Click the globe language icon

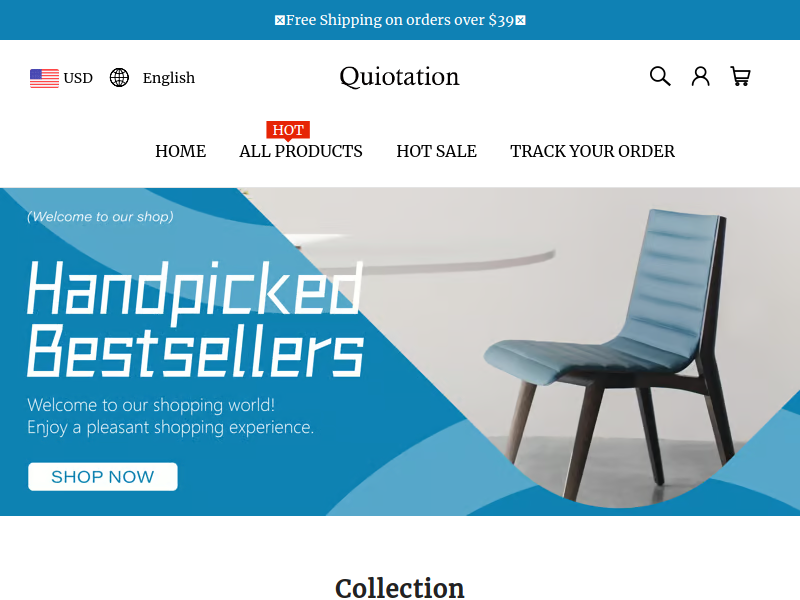point(119,78)
